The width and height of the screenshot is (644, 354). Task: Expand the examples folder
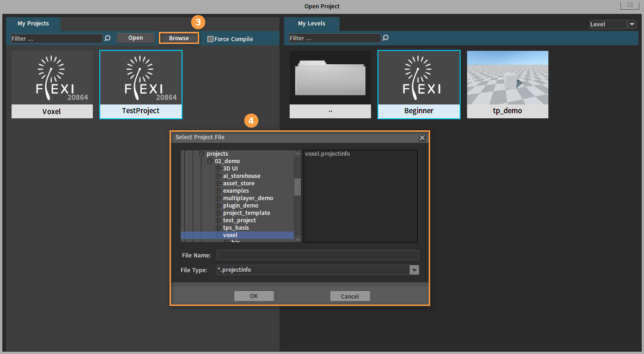point(218,191)
